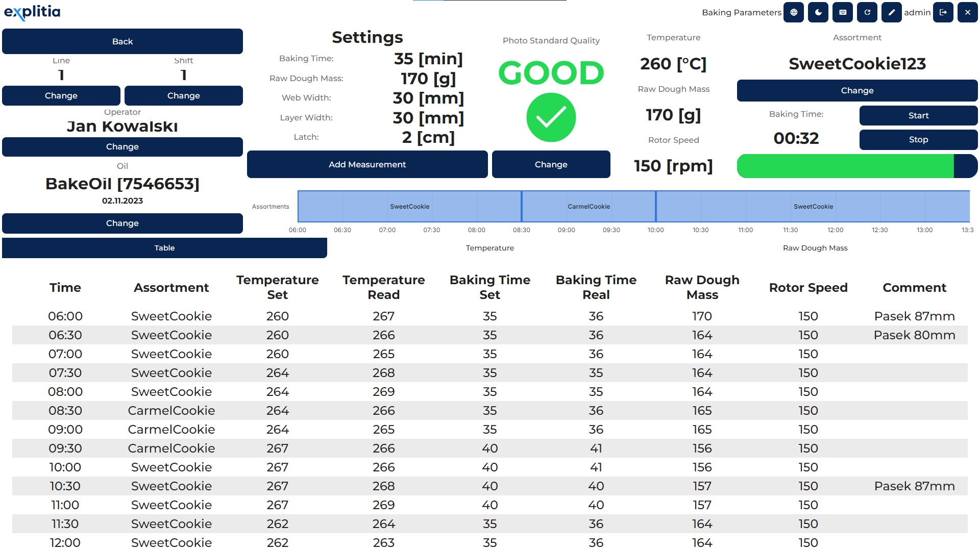Click Stop button for baking timer
980x551 pixels.
917,139
